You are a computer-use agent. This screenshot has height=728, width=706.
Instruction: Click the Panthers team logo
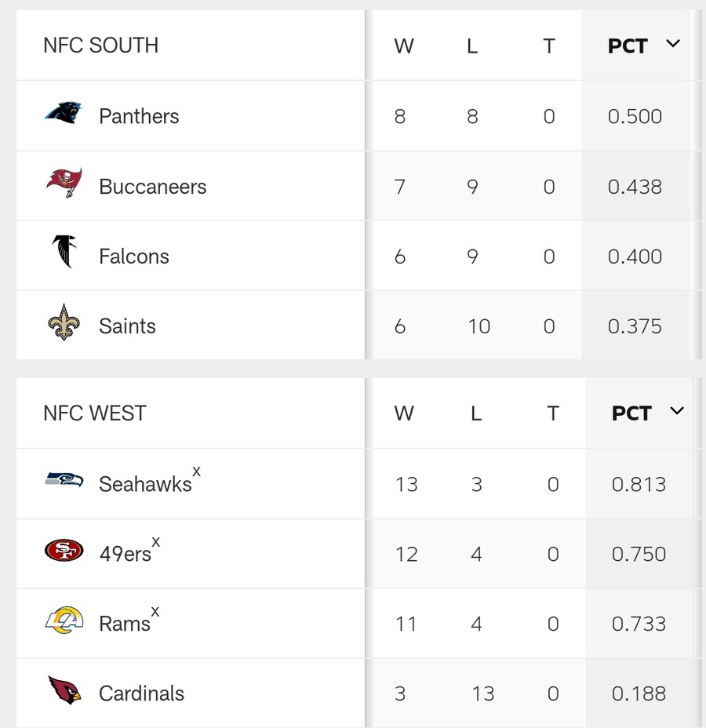point(64,115)
